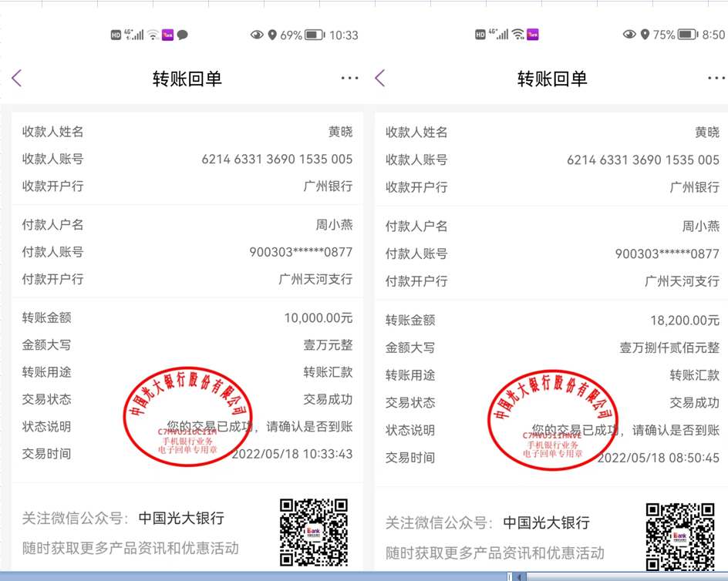Click the 10,000.00元 transfer amount
The height and width of the screenshot is (581, 728).
coord(318,317)
